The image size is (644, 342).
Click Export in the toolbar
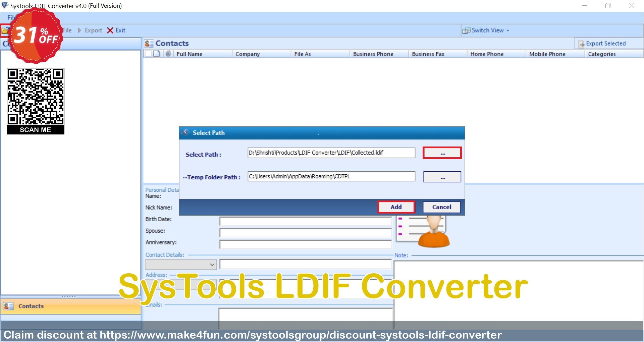tap(90, 31)
